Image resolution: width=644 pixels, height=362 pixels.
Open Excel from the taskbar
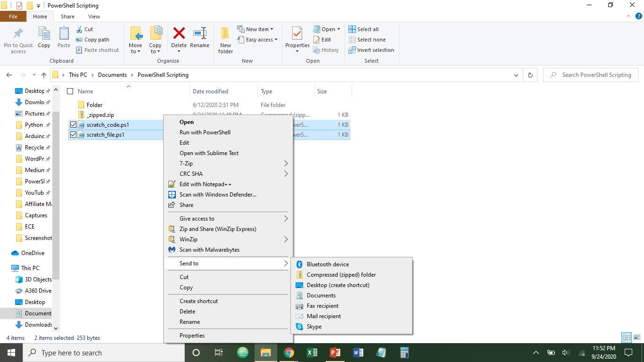pyautogui.click(x=312, y=353)
